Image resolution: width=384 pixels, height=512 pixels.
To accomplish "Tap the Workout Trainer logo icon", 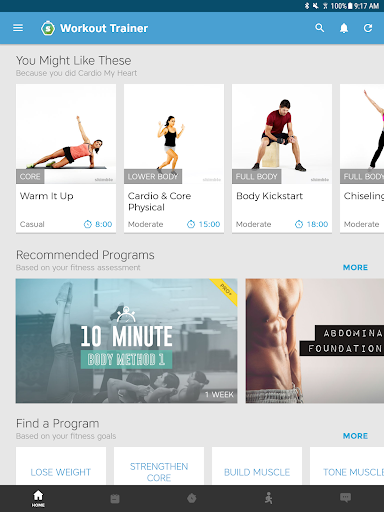I will click(48, 28).
